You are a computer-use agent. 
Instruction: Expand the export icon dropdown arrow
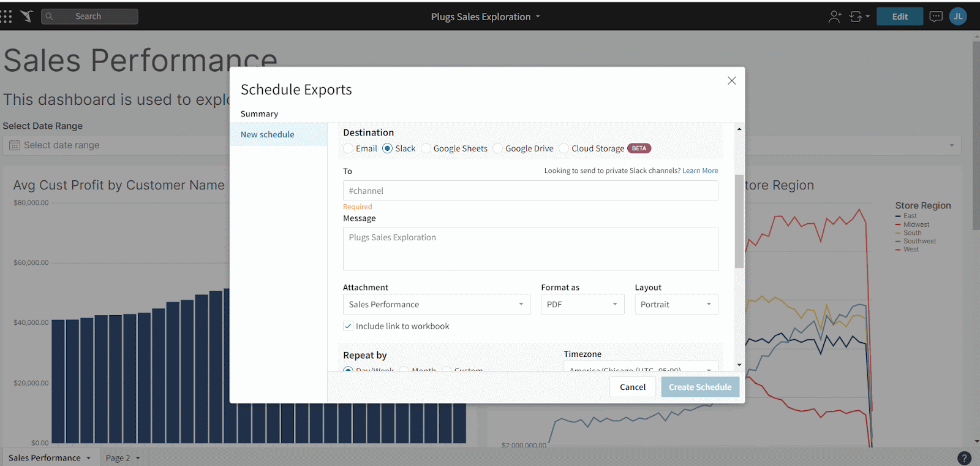pos(867,17)
